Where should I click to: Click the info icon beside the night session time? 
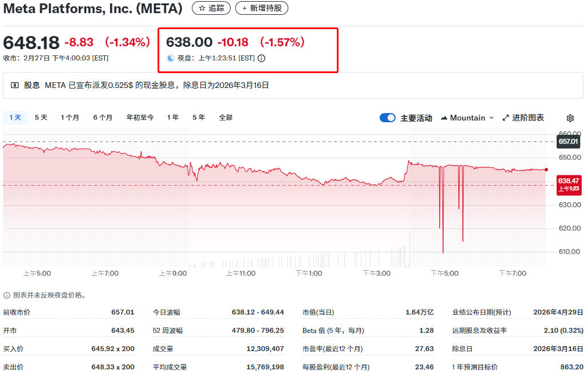[261, 58]
